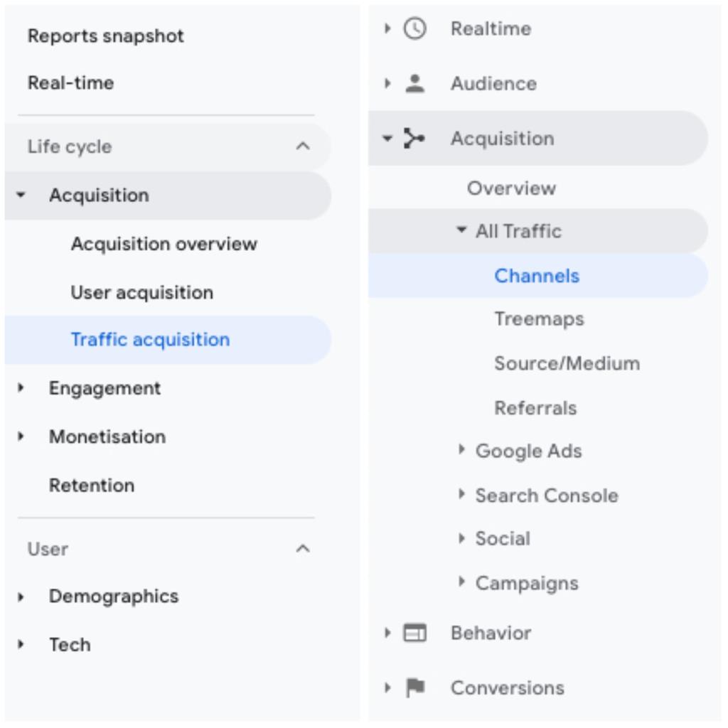Collapse the User section chevron
The width and height of the screenshot is (728, 728).
click(303, 549)
